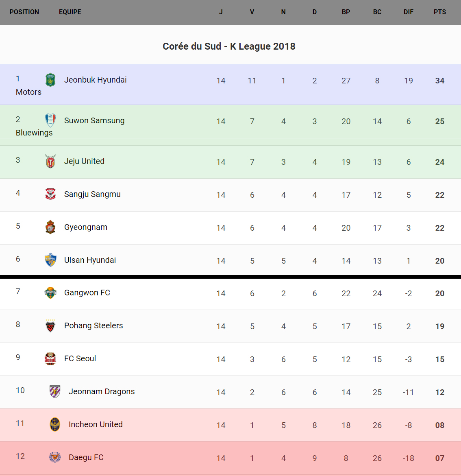Screen dimensions: 461x476
Task: Click the Pohang Steelers crest
Action: click(50, 325)
